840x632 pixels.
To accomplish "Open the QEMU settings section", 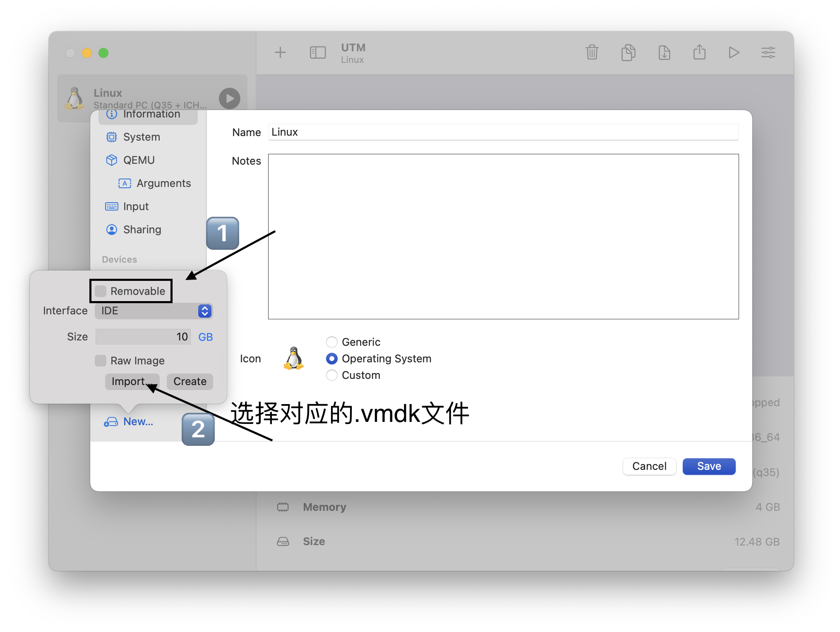I will tap(148, 160).
